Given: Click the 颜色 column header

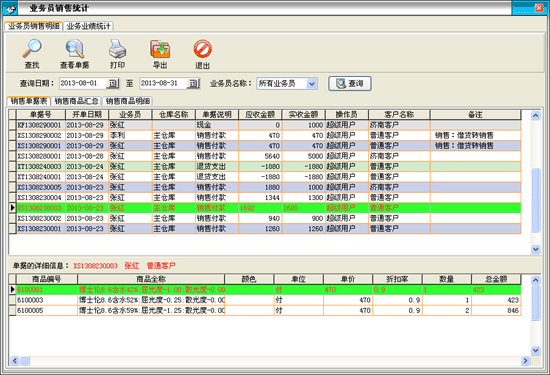Looking at the screenshot, I should click(249, 279).
